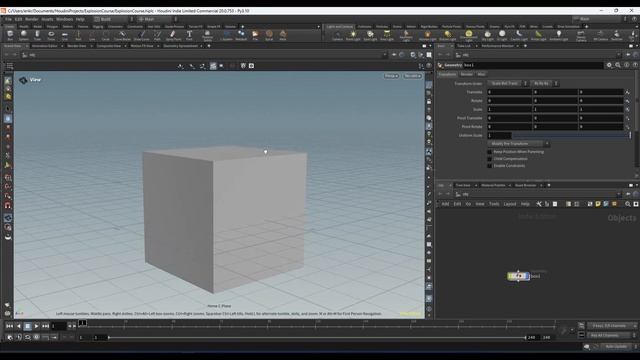The image size is (640, 360).
Task: Open the Material Palette tab
Action: 493,185
